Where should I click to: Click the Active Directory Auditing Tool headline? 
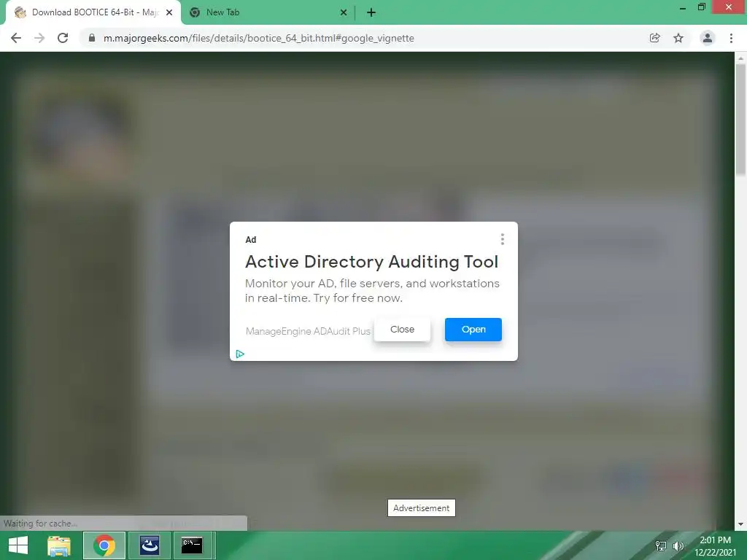click(371, 262)
